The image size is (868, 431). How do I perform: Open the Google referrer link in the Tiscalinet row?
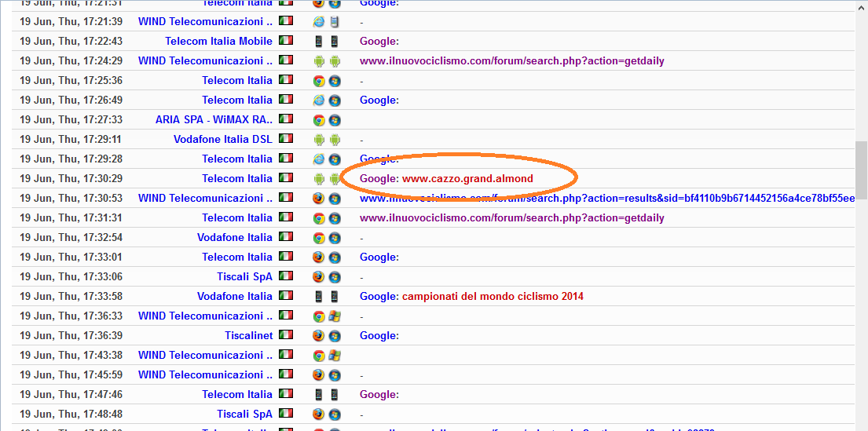(378, 336)
